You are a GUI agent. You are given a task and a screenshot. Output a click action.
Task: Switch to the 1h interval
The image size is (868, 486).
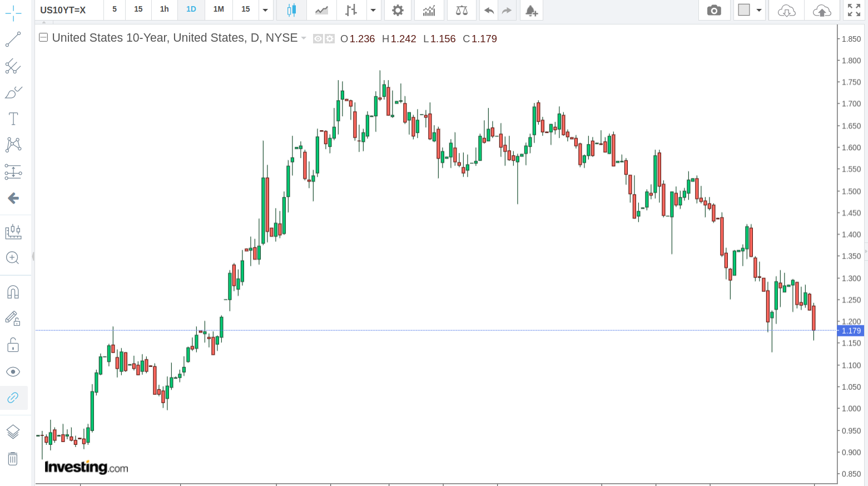[165, 9]
